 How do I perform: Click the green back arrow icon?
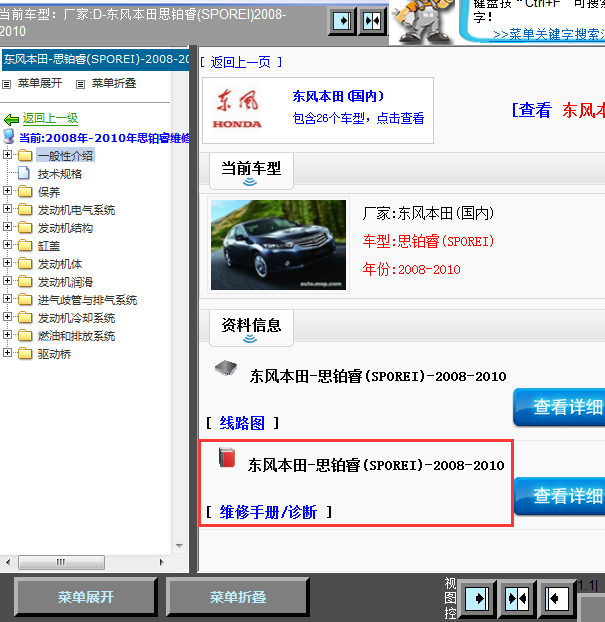(x=11, y=119)
